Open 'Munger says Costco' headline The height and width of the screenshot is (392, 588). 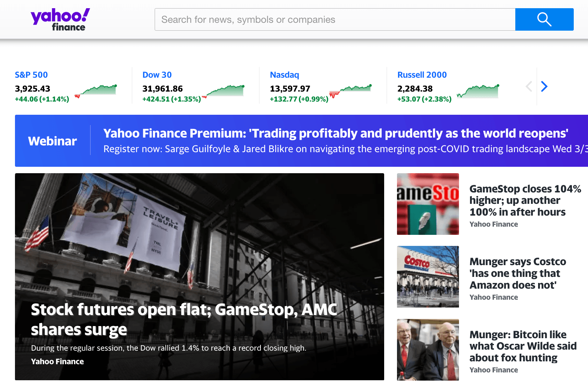click(x=518, y=273)
